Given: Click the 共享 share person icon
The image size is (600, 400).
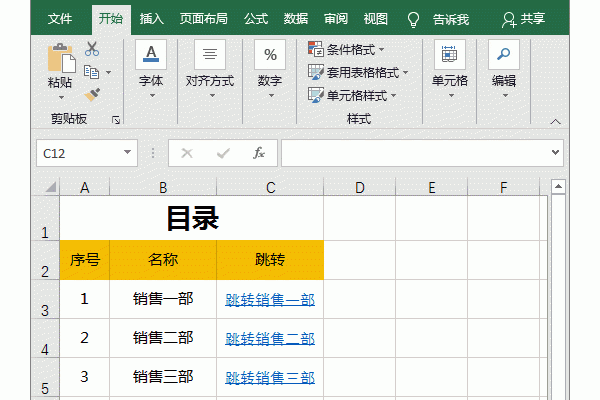Looking at the screenshot, I should pos(509,20).
